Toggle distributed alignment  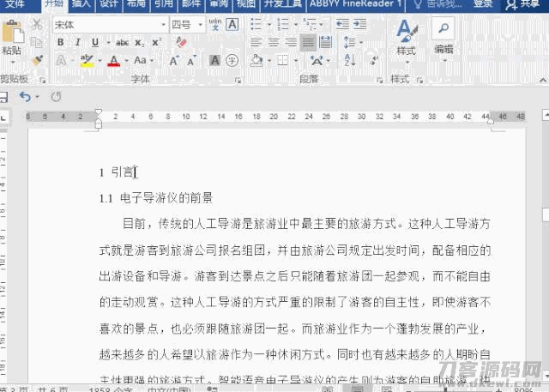click(326, 43)
